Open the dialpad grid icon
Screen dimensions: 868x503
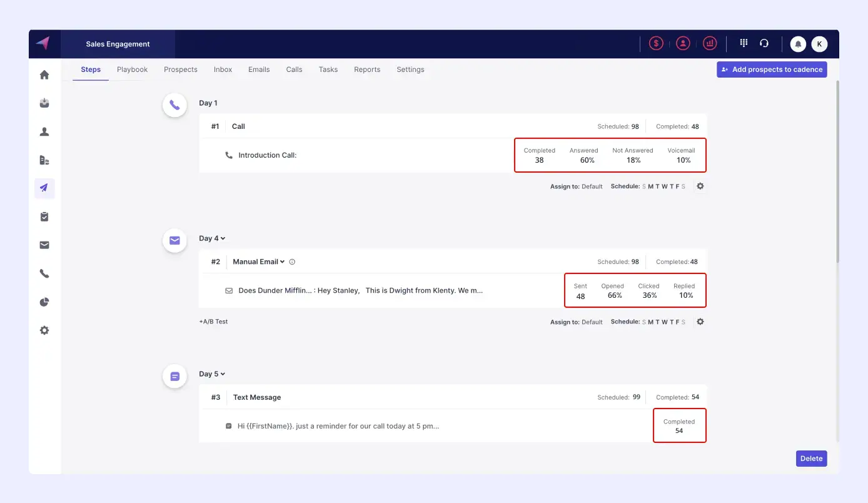click(x=744, y=43)
